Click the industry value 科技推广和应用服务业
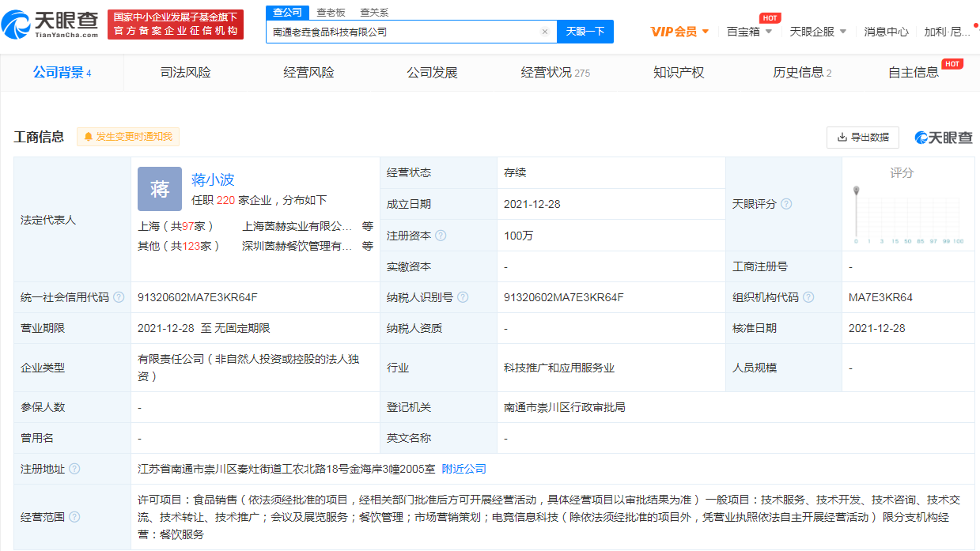 click(x=559, y=368)
